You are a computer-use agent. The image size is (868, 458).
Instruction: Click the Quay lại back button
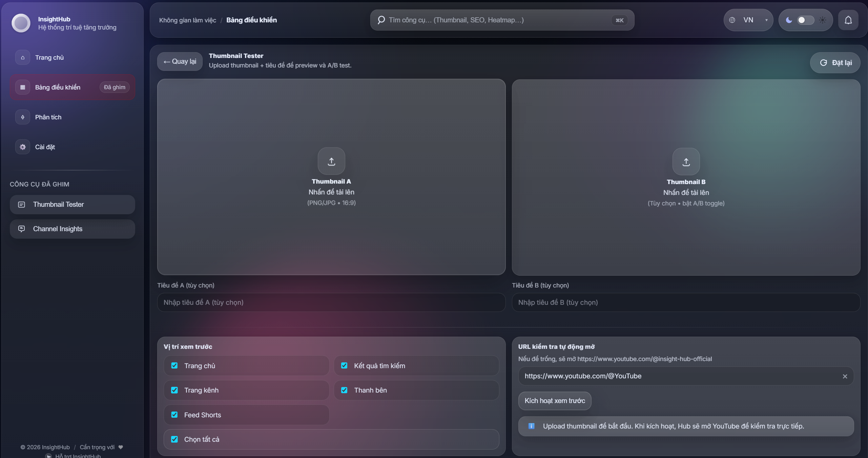coord(180,61)
